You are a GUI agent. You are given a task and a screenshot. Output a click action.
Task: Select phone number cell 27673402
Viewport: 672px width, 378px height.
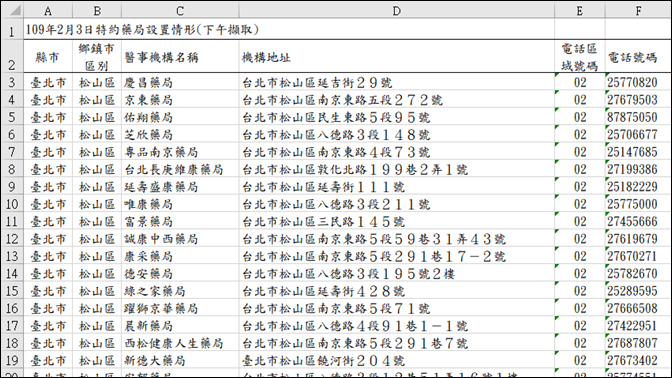click(638, 360)
